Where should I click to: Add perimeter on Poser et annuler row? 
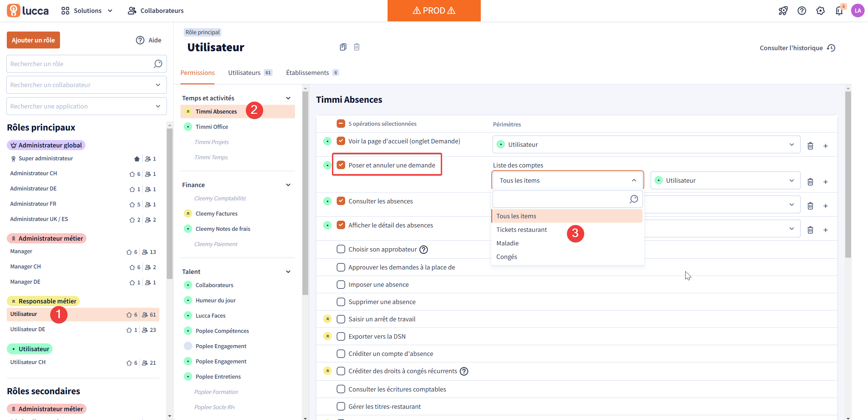point(826,182)
